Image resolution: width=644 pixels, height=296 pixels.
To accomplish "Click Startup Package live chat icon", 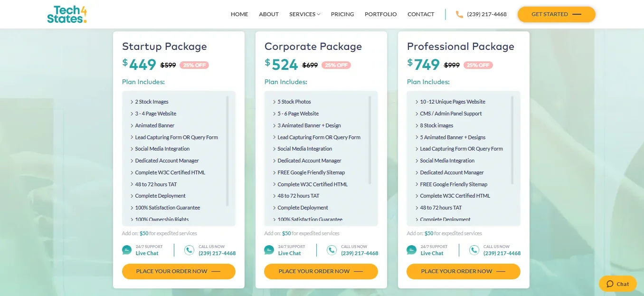I will (127, 250).
